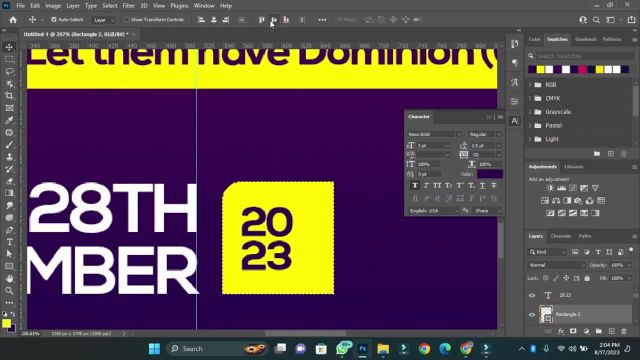Open the Layer menu
This screenshot has width=640, height=360.
point(73,6)
